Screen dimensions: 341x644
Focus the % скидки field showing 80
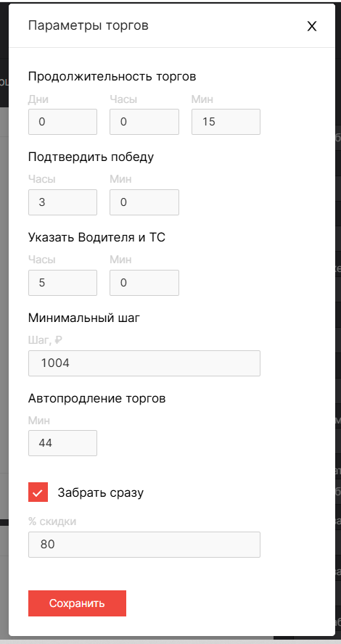click(x=144, y=545)
